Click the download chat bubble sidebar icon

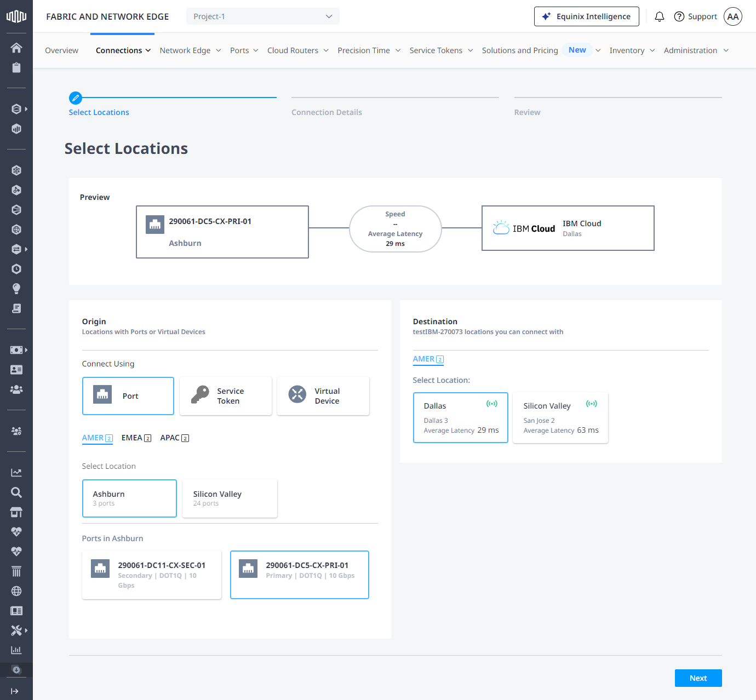[x=16, y=670]
